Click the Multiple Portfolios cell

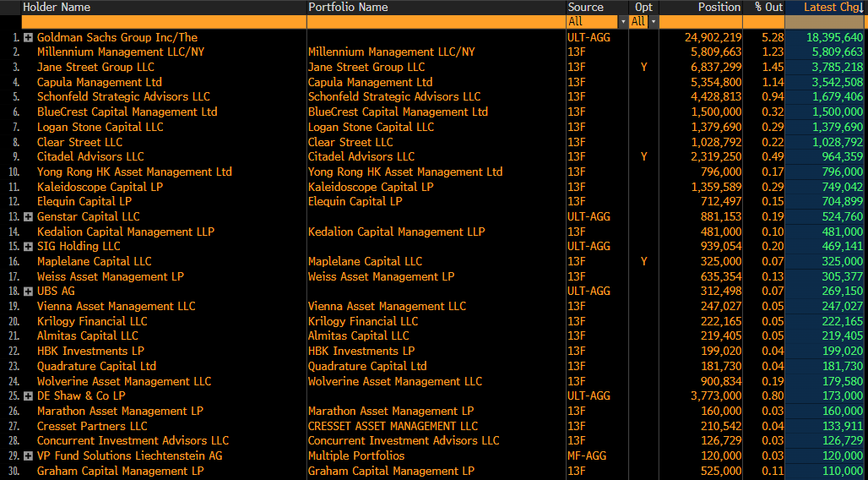click(356, 456)
